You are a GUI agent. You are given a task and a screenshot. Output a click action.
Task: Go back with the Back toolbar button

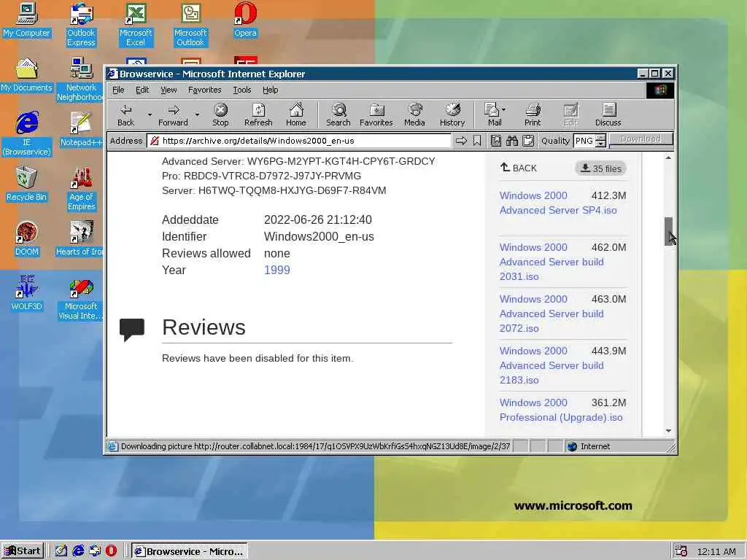[x=125, y=114]
